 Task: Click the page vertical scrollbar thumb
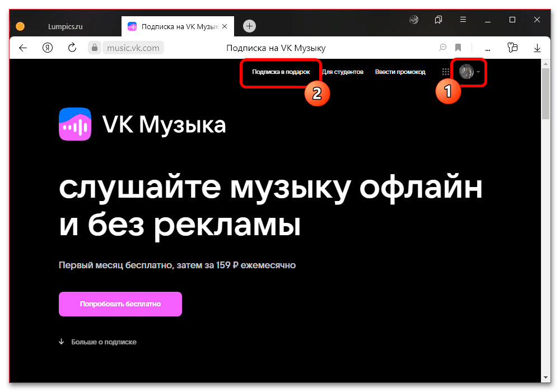[x=545, y=94]
